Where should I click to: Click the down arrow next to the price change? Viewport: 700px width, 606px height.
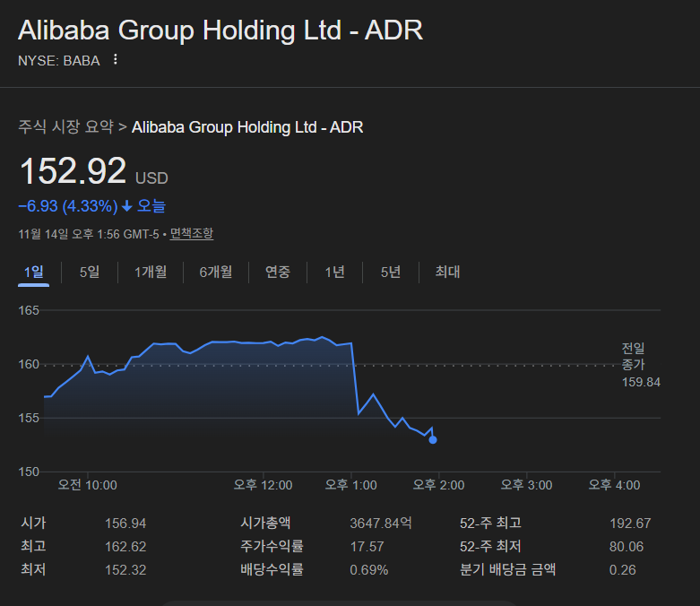(x=127, y=206)
